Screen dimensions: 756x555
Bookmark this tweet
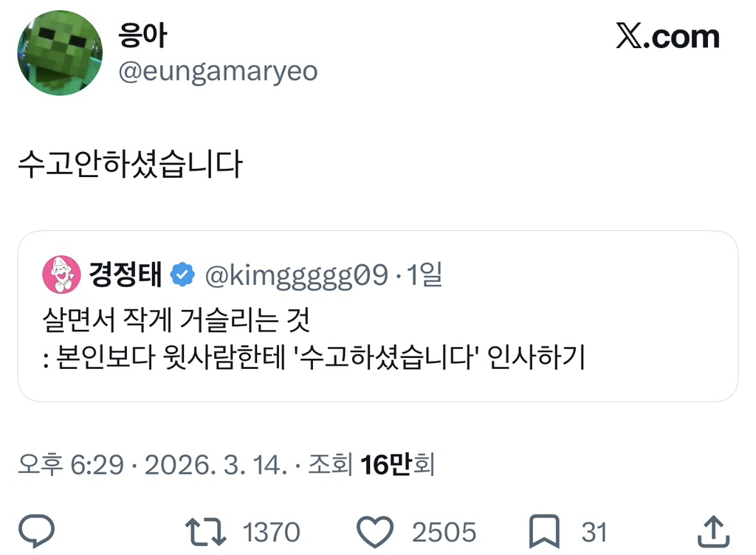click(x=546, y=531)
